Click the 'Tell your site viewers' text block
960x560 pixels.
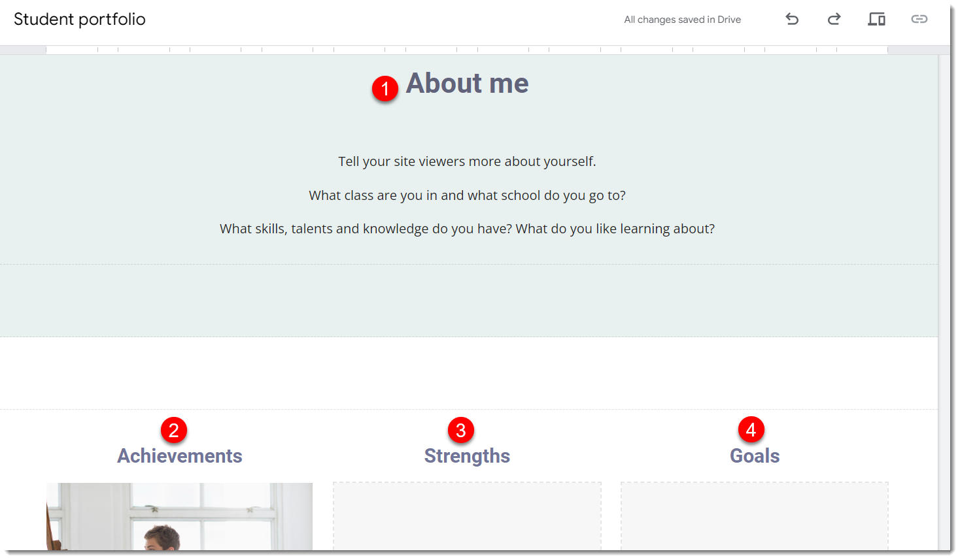tap(466, 161)
